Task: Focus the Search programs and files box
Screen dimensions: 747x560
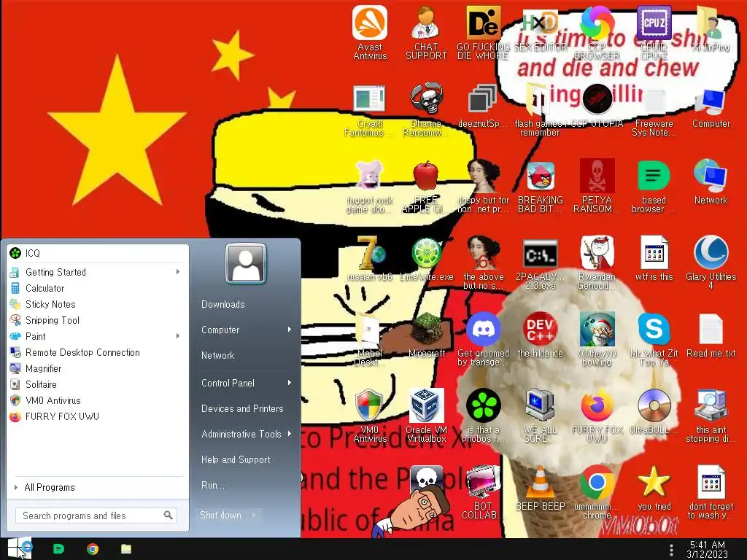Action: pyautogui.click(x=96, y=516)
